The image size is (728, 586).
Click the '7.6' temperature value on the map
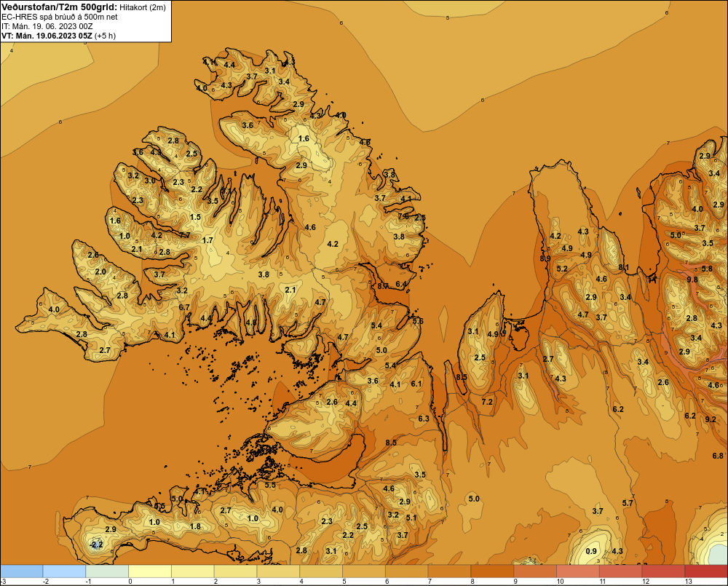(403, 216)
